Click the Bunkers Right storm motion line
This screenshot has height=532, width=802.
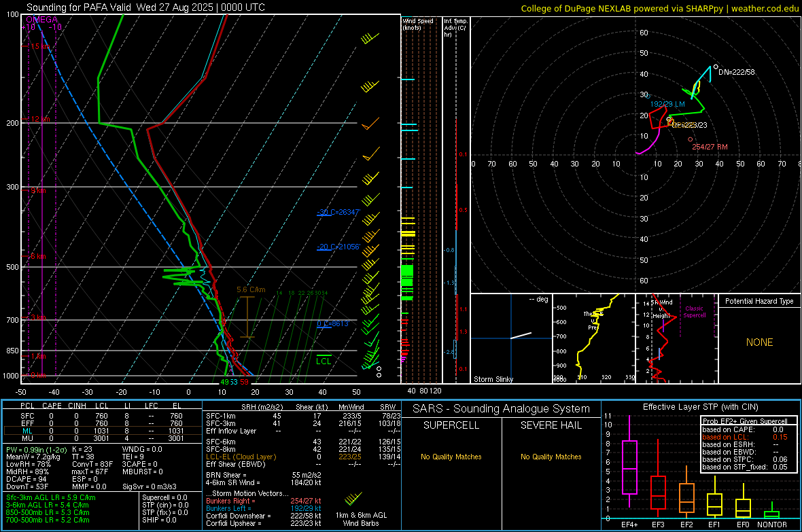click(x=264, y=501)
